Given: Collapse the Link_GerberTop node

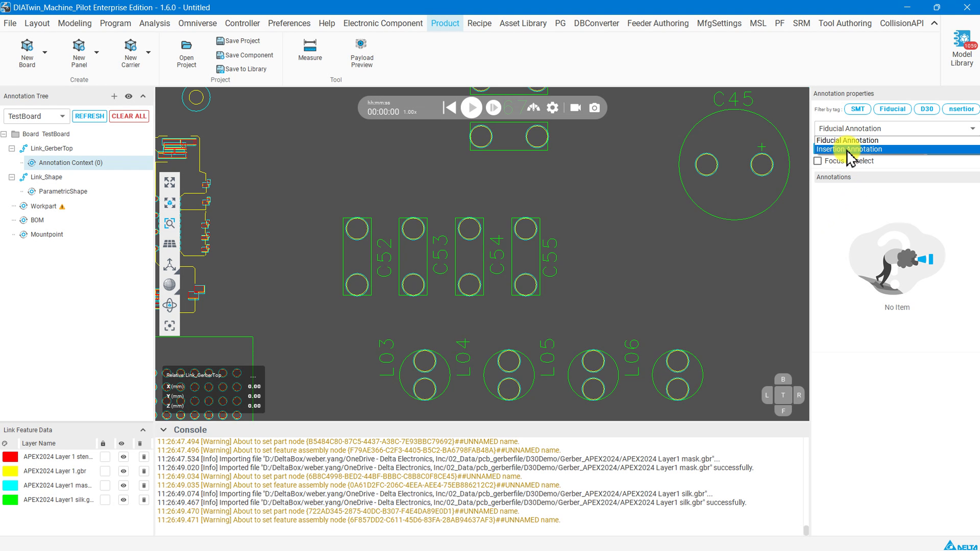Looking at the screenshot, I should [12, 148].
